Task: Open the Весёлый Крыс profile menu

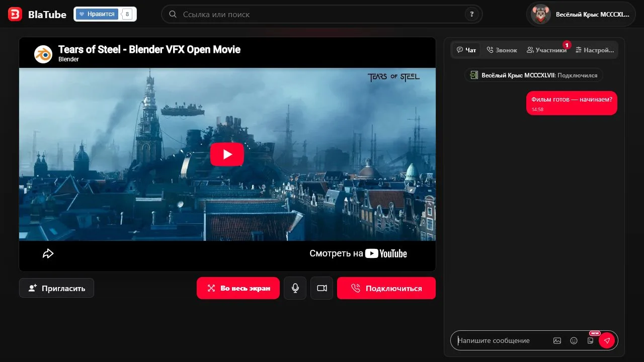Action: (581, 14)
